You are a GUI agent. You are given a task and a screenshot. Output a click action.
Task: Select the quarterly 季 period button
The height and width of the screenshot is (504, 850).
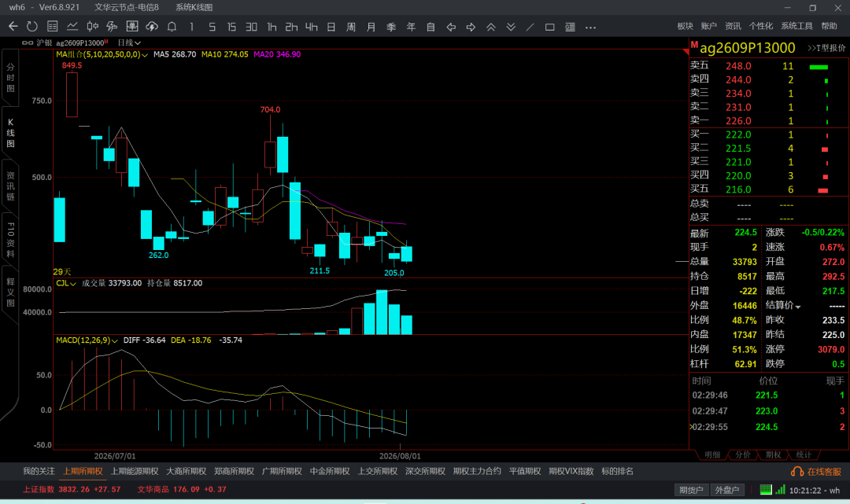tap(391, 27)
